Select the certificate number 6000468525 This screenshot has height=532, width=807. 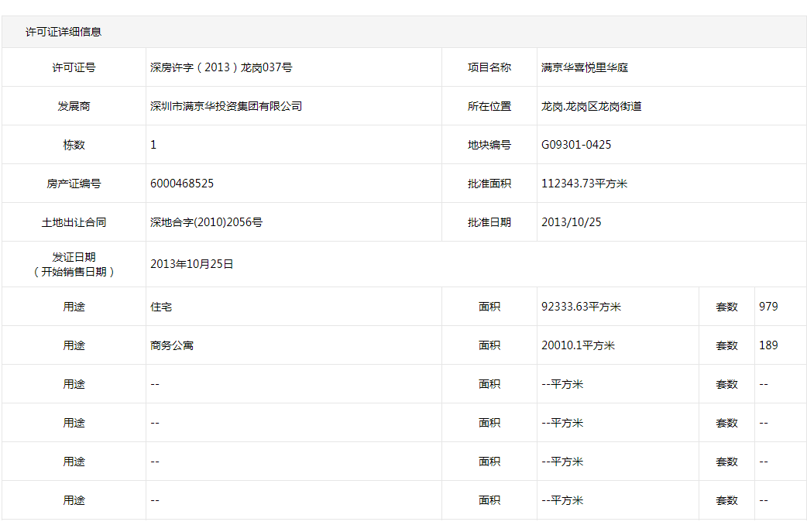pos(182,184)
